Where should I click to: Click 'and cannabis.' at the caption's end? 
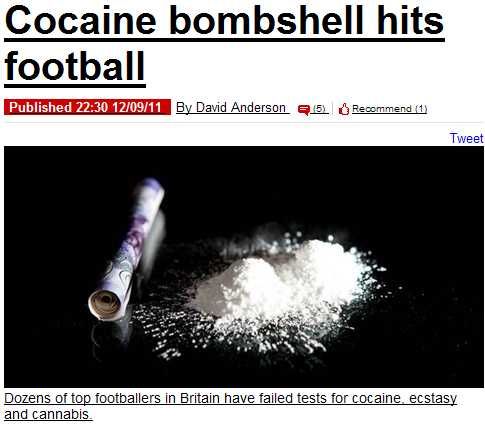48,414
